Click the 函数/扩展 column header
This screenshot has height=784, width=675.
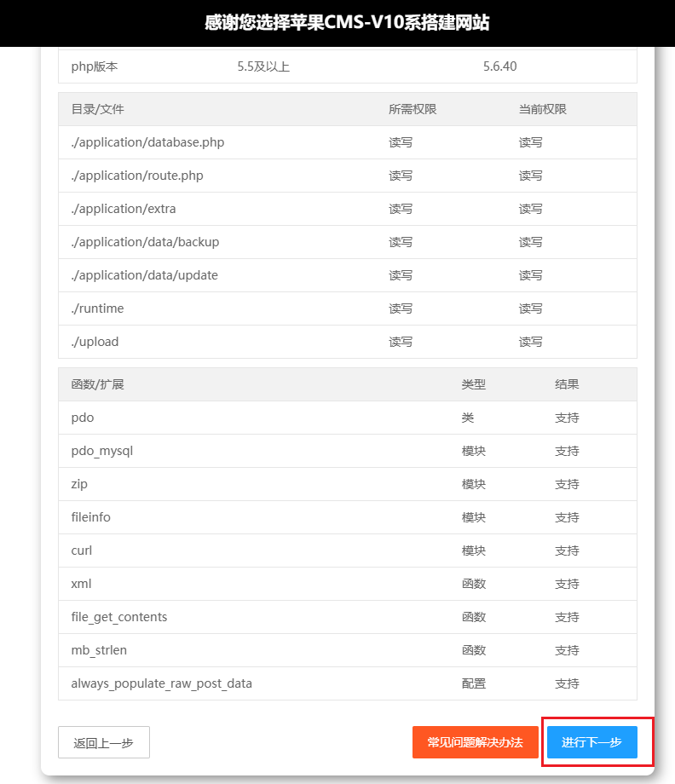pos(97,384)
